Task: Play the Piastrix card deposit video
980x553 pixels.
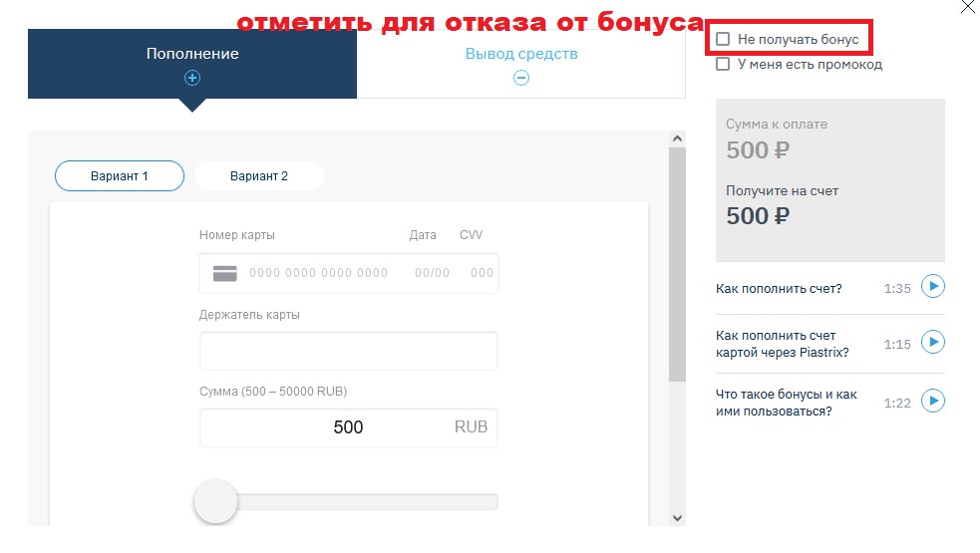Action: pos(932,343)
